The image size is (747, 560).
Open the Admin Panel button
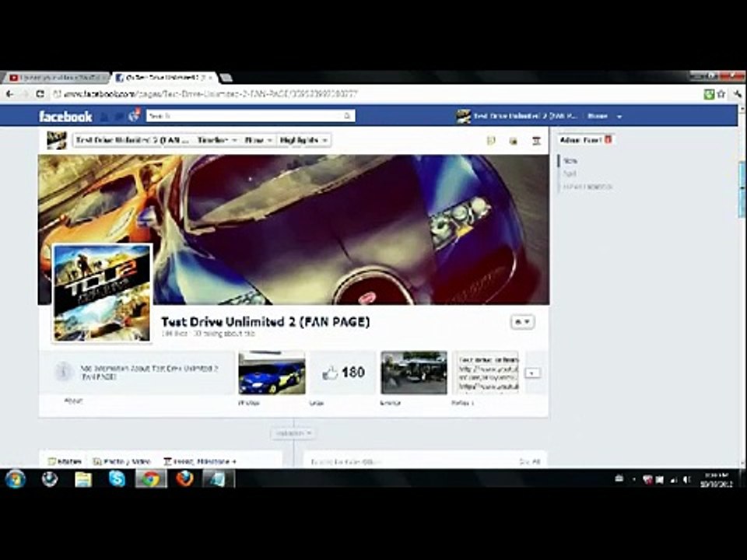tap(585, 140)
